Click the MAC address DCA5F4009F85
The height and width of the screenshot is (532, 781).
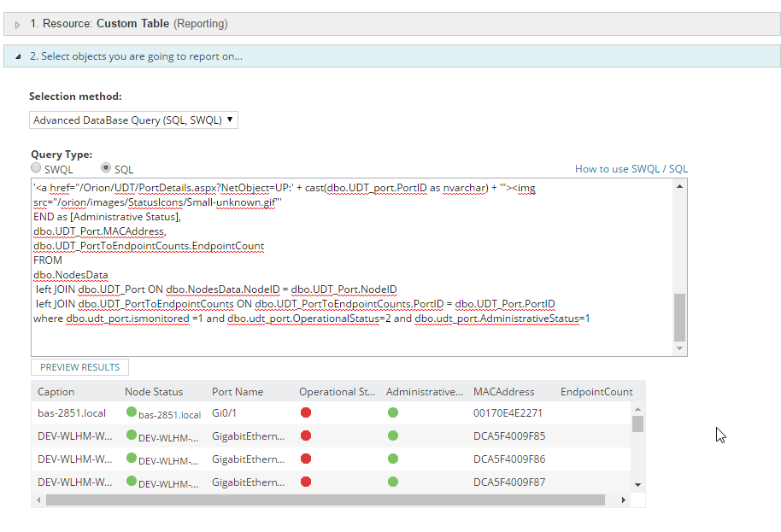pos(509,436)
